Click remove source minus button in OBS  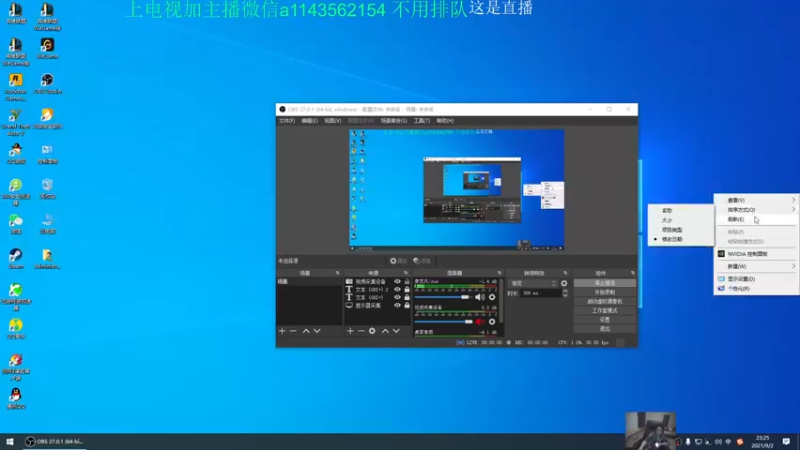pyautogui.click(x=361, y=331)
